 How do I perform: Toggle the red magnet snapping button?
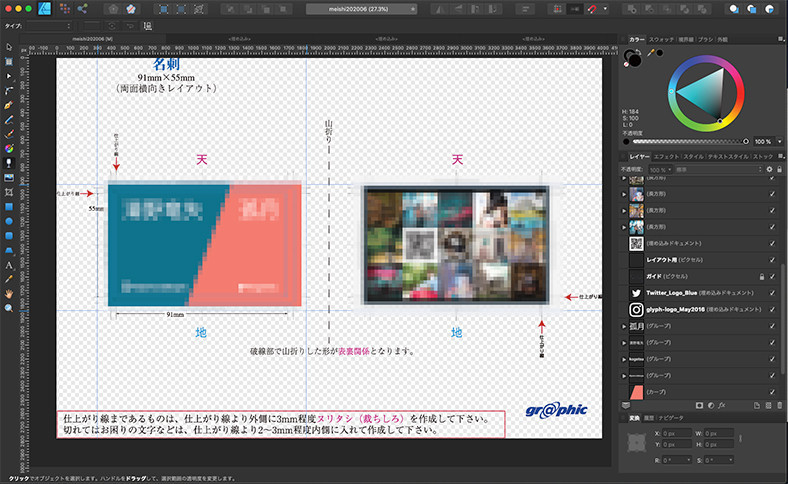point(592,9)
